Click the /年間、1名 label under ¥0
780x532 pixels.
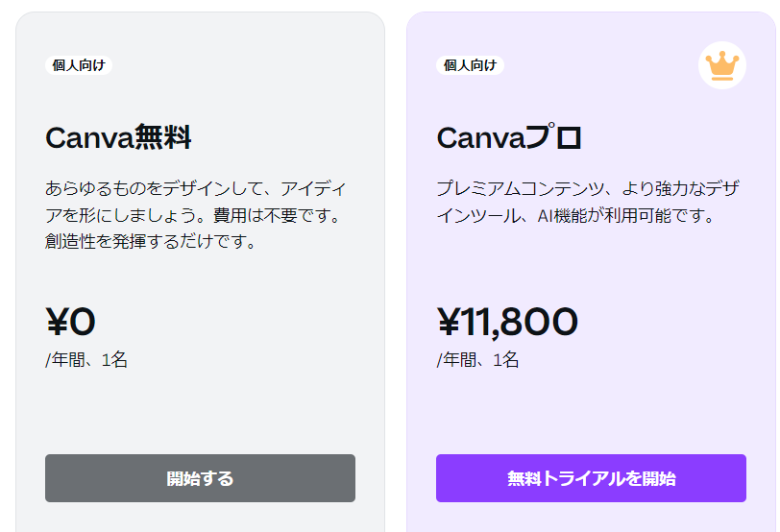click(x=86, y=360)
